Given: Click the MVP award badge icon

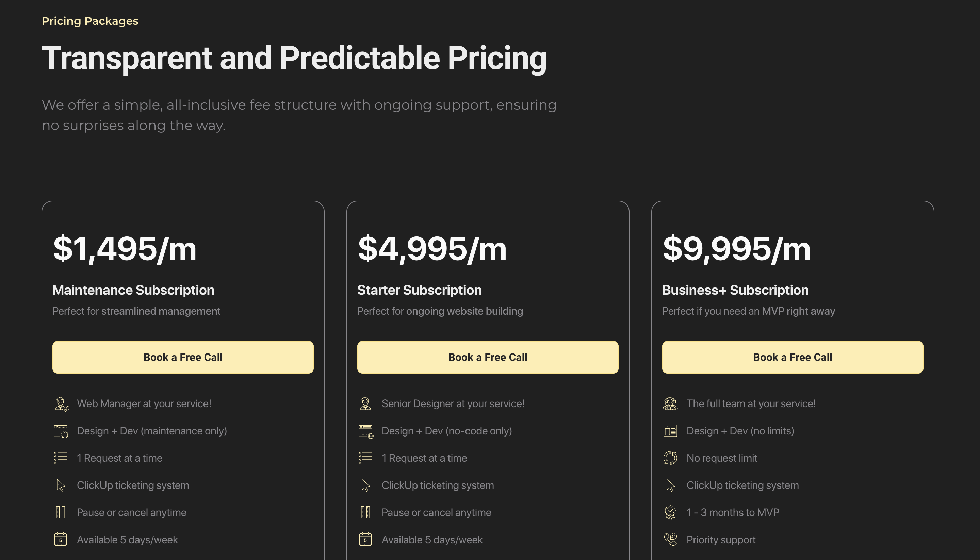Looking at the screenshot, I should click(x=670, y=512).
